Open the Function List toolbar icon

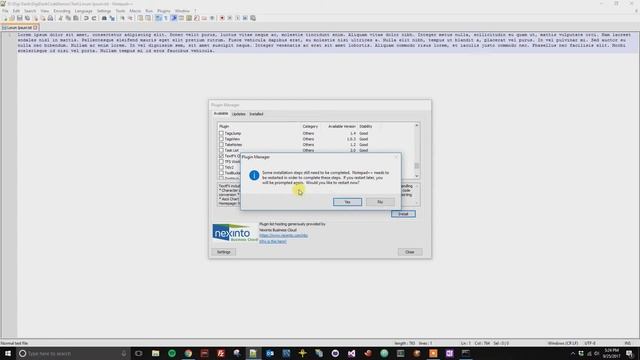pos(197,18)
